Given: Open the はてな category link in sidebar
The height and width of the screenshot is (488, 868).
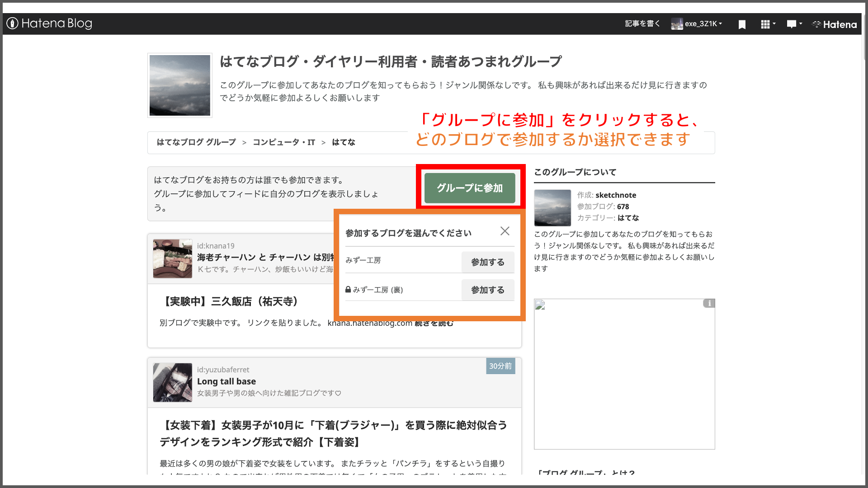Looking at the screenshot, I should coord(628,218).
